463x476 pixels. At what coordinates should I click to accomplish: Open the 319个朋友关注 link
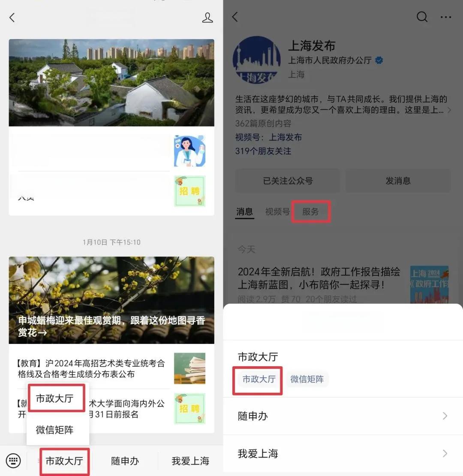tap(263, 151)
